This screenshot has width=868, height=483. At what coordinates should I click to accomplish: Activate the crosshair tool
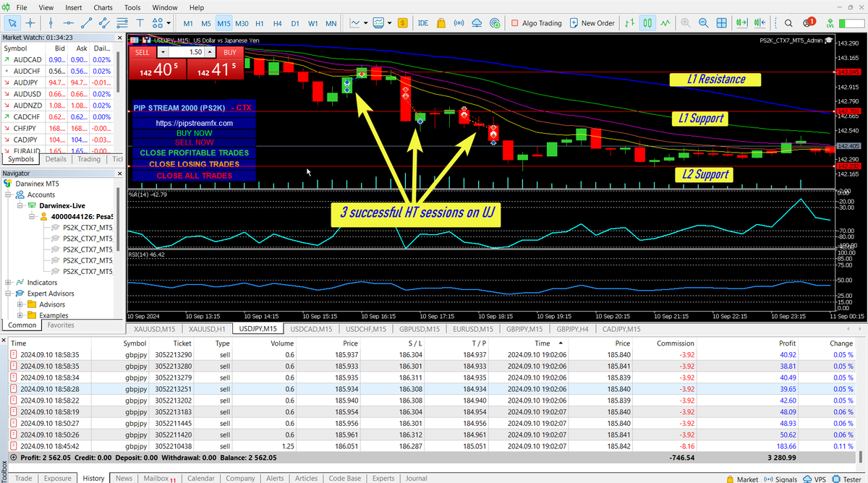(30, 23)
